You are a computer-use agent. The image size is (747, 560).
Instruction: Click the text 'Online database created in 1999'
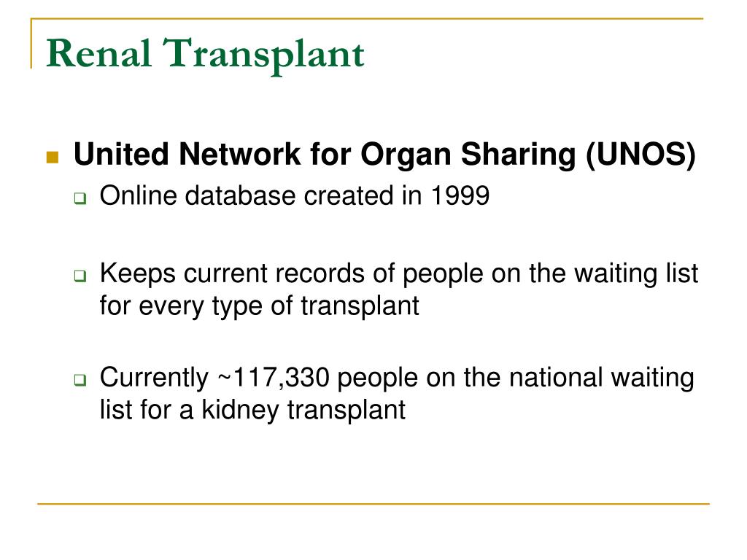pos(295,195)
